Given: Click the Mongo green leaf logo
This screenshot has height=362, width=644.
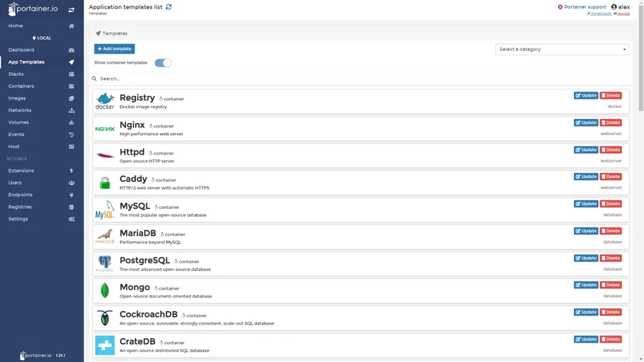Looking at the screenshot, I should pyautogui.click(x=104, y=290).
